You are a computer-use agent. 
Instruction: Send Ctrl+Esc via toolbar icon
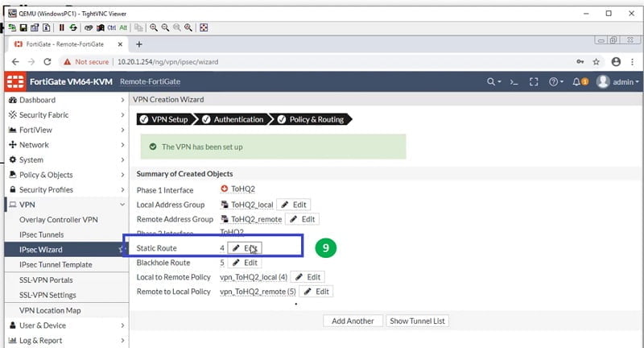point(100,27)
